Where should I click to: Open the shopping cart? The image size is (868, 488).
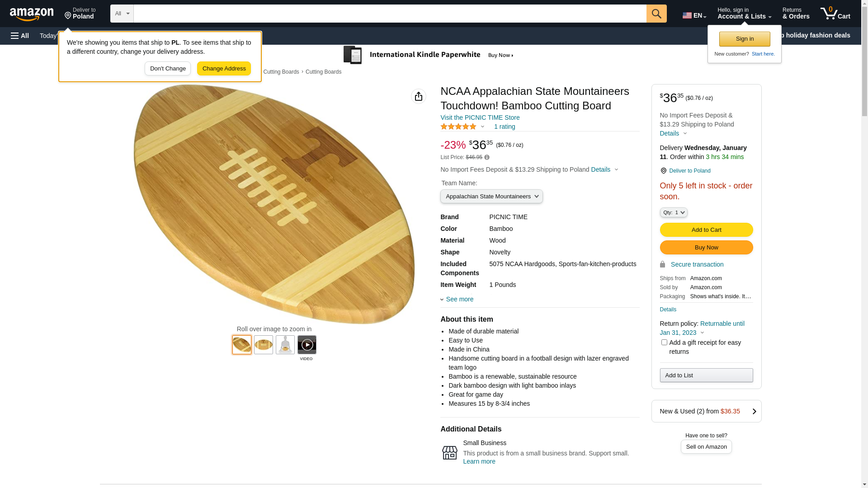[835, 14]
